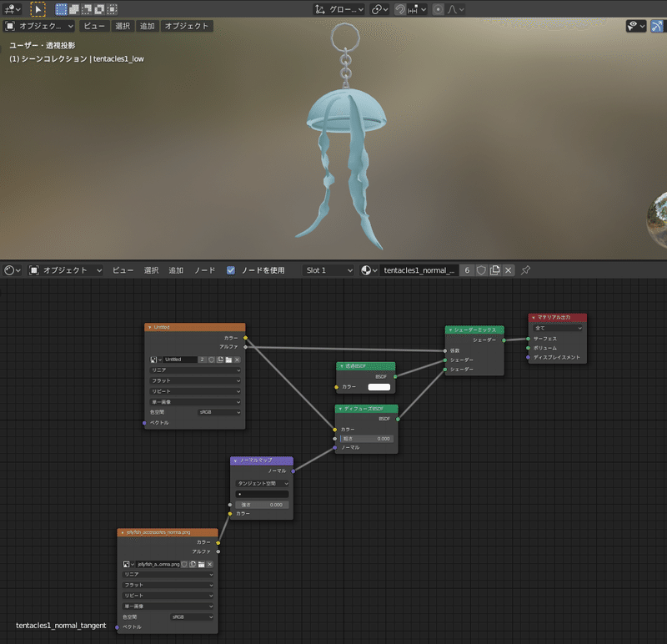Screen dimensions: 667x644
Task: Open the object visibility eye dropdown
Action: point(636,26)
